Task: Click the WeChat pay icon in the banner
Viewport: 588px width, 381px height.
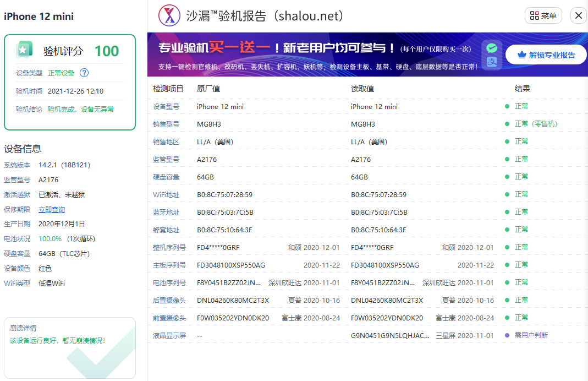Action: coord(492,48)
